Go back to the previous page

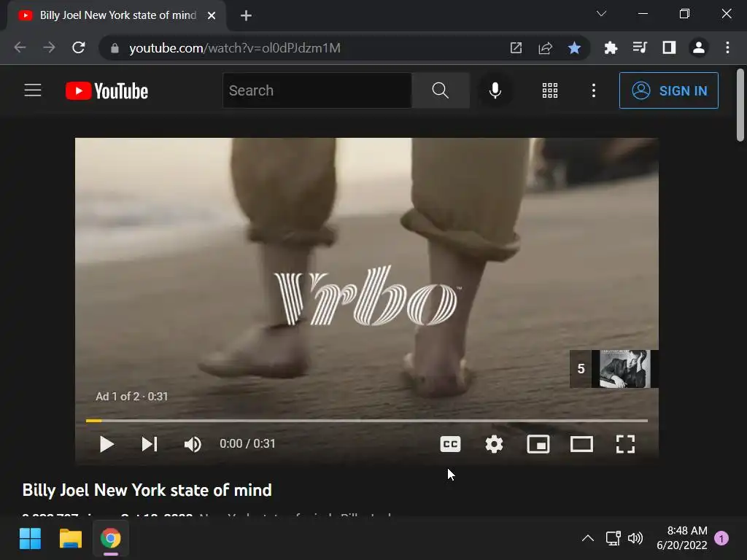[20, 47]
